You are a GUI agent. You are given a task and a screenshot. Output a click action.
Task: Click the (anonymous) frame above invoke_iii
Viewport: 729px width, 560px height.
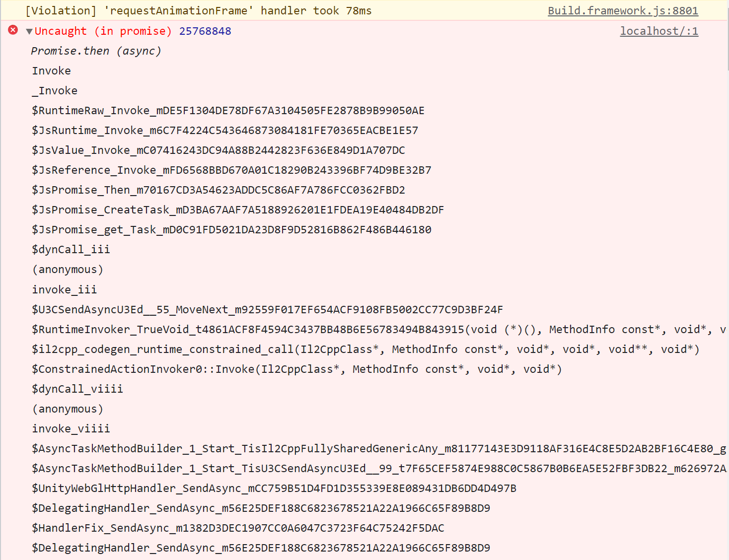pyautogui.click(x=68, y=270)
